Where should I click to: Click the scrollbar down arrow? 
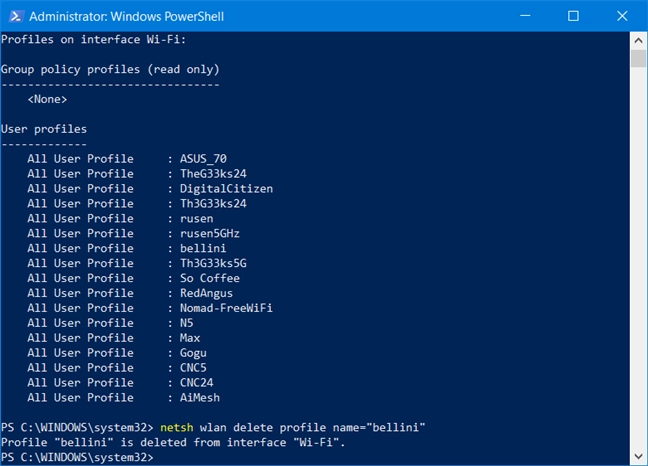[638, 456]
